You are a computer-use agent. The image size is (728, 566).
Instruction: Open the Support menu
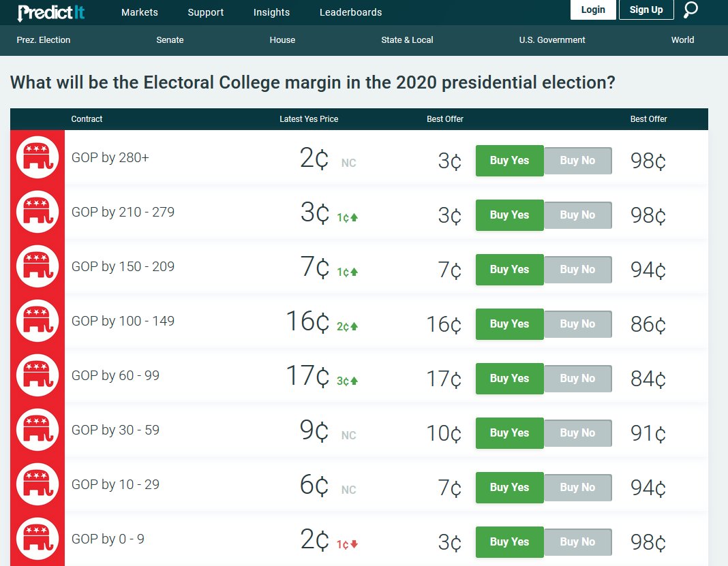tap(206, 12)
